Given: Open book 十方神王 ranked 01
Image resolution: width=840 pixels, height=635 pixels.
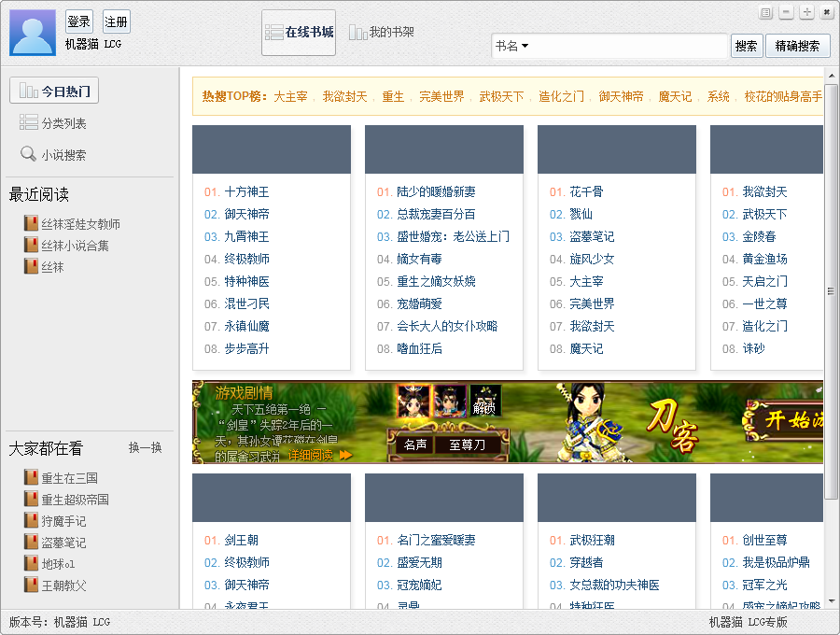Looking at the screenshot, I should pos(246,191).
